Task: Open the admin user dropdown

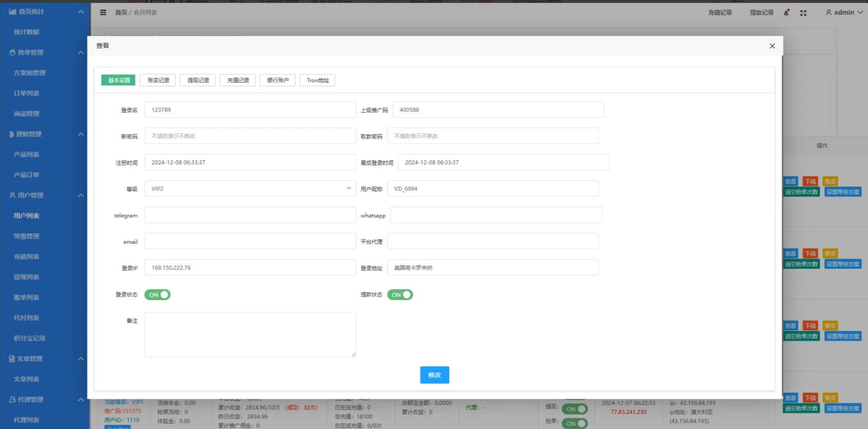Action: 844,12
